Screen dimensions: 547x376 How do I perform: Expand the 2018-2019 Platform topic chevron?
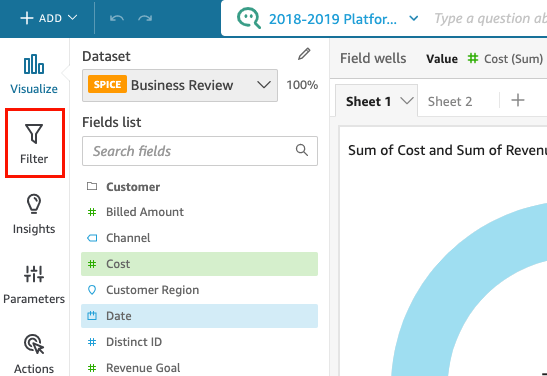click(414, 18)
